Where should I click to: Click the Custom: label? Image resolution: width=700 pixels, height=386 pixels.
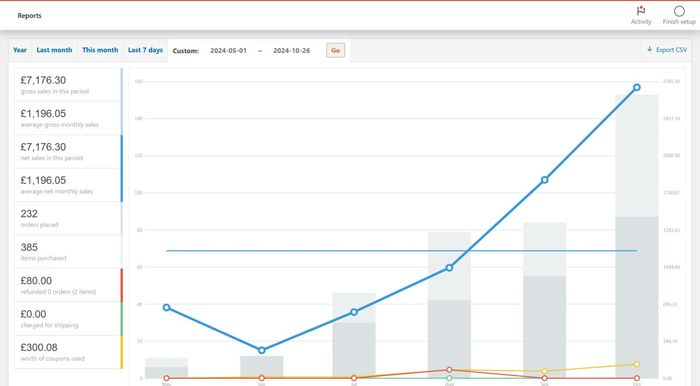click(185, 51)
